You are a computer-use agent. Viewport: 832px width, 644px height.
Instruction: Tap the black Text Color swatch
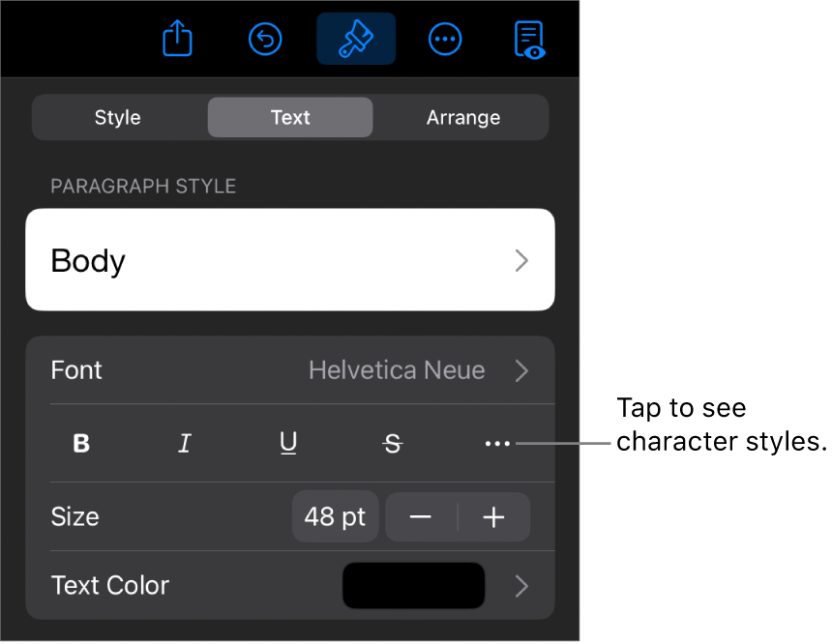[413, 586]
